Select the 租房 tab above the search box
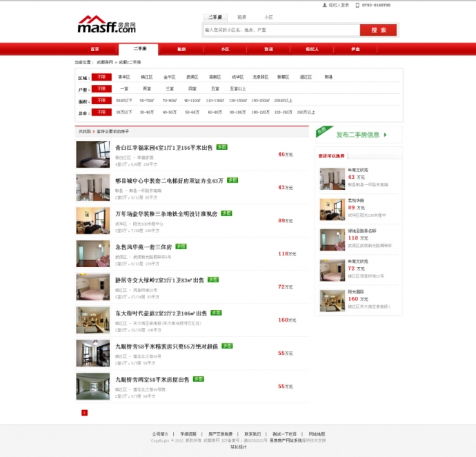Viewport: 476px width, 457px height. click(241, 17)
